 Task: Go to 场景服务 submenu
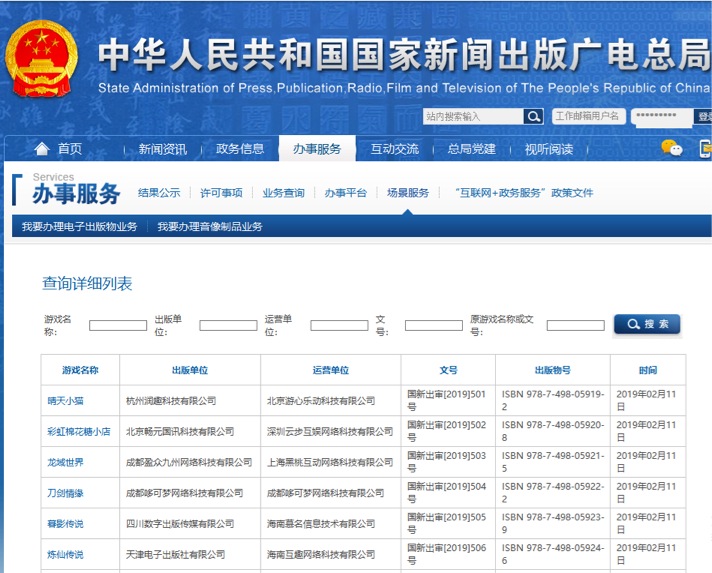tap(408, 193)
